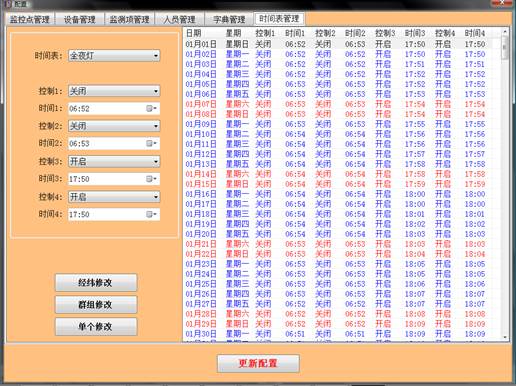
Task: Click the 群组修改 button
Action: [96, 305]
